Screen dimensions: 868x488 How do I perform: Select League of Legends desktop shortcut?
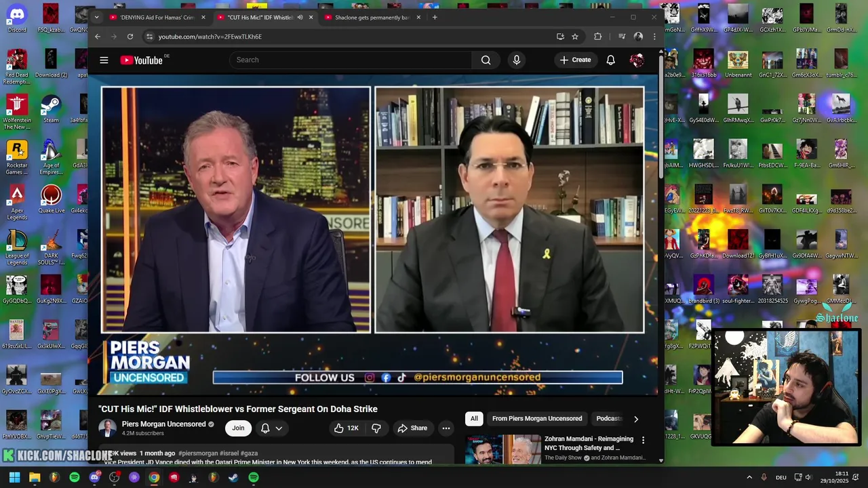point(17,248)
